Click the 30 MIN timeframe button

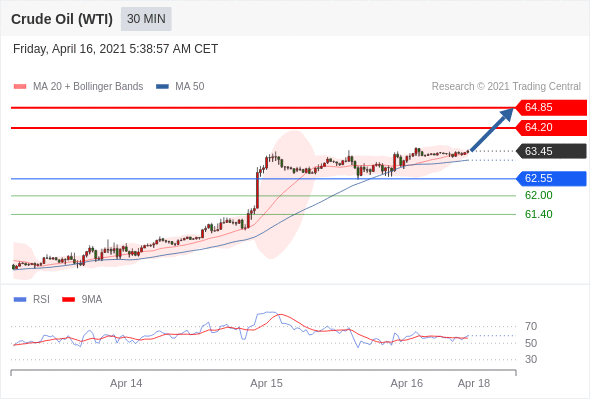tap(146, 19)
